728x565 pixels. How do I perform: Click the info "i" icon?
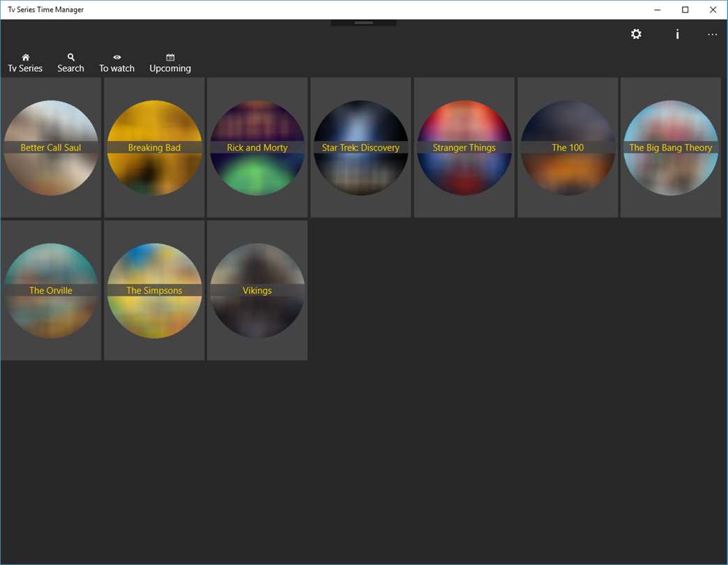tap(677, 34)
